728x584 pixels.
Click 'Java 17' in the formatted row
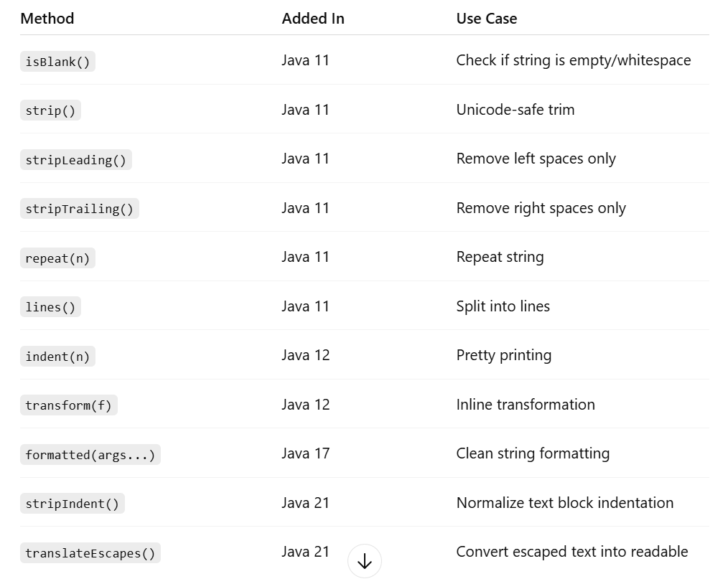[306, 453]
